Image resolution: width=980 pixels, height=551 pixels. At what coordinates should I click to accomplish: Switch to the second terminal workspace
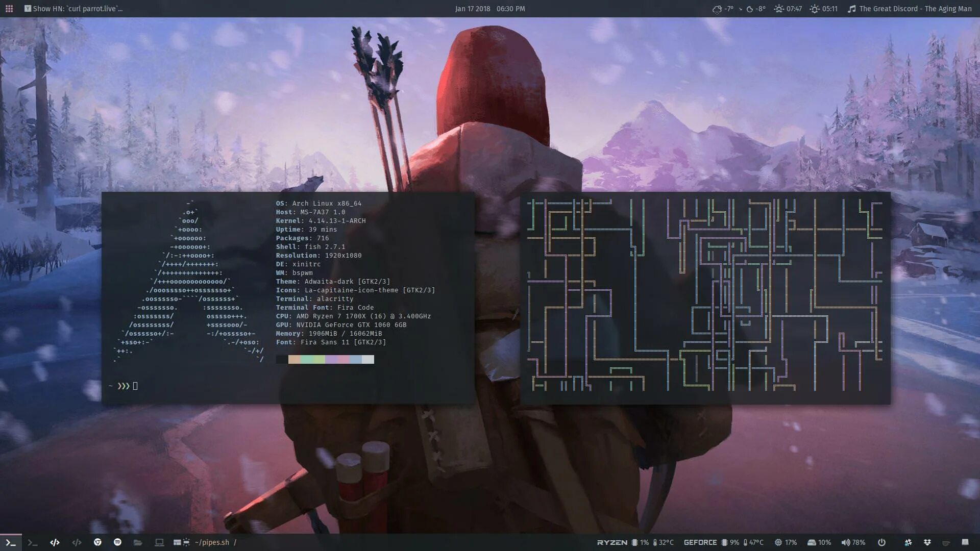coord(33,542)
